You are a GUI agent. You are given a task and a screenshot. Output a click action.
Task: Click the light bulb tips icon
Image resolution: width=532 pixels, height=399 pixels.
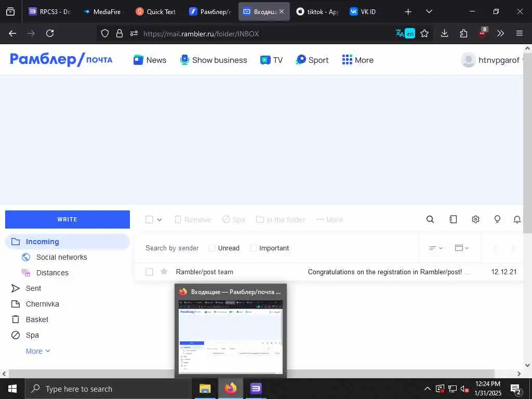tap(497, 220)
